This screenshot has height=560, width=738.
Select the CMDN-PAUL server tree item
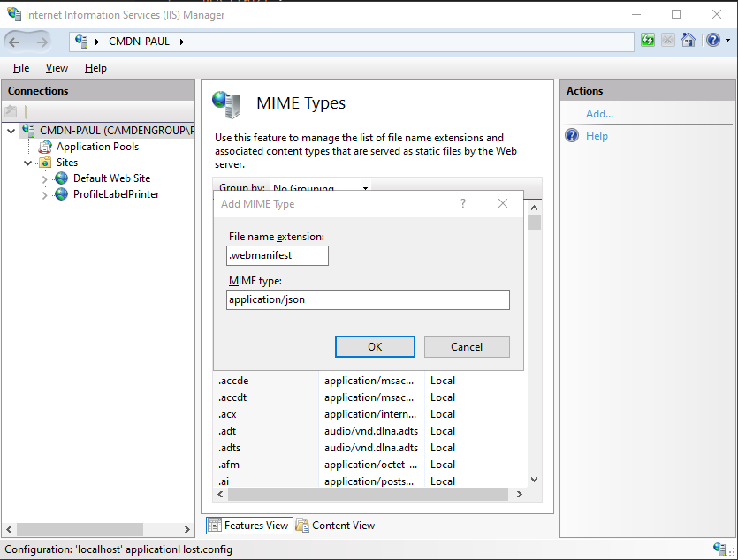coord(117,130)
